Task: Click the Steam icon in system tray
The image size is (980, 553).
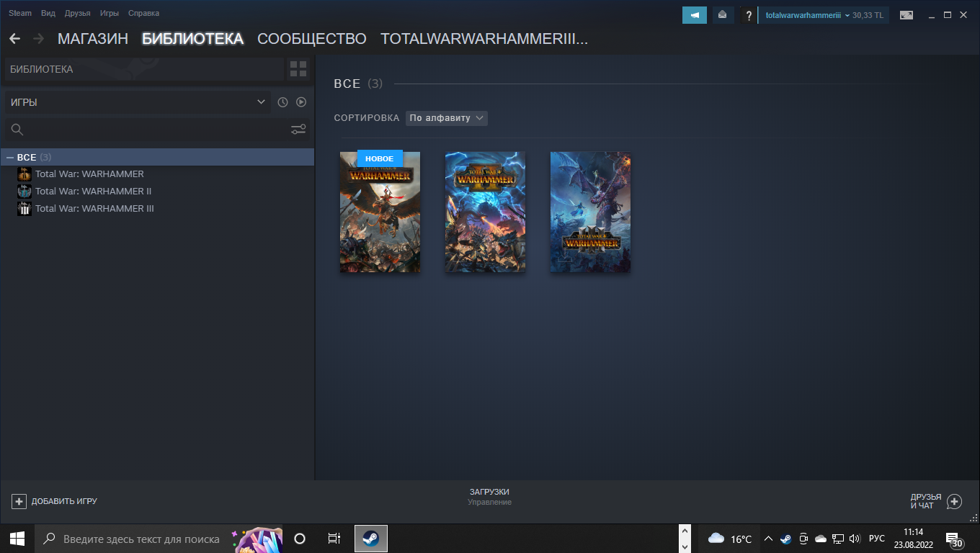Action: [x=785, y=539]
